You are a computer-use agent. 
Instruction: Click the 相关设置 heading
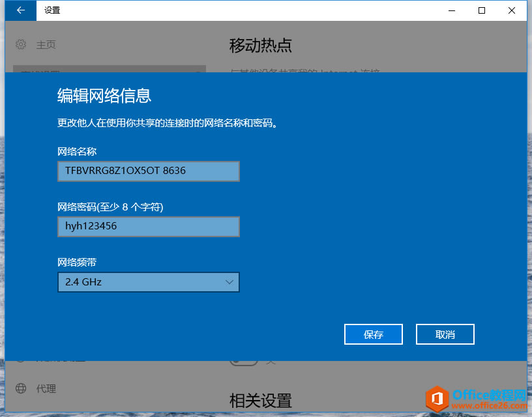tap(261, 401)
